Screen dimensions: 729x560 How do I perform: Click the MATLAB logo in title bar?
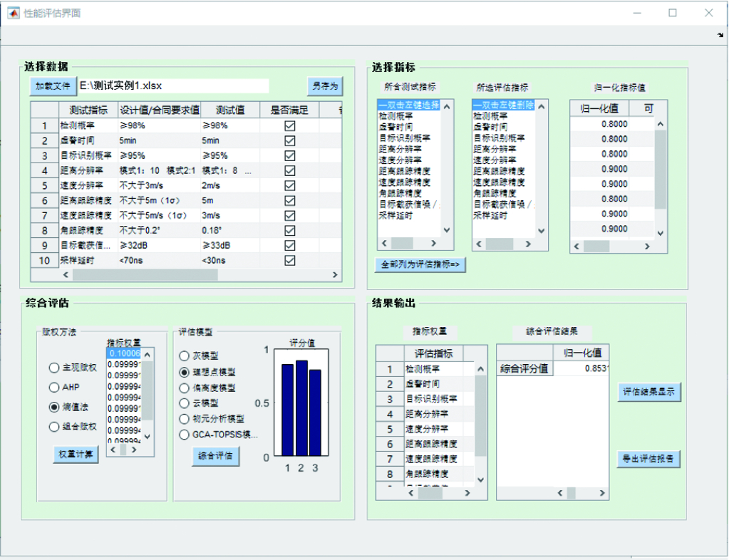click(x=13, y=13)
